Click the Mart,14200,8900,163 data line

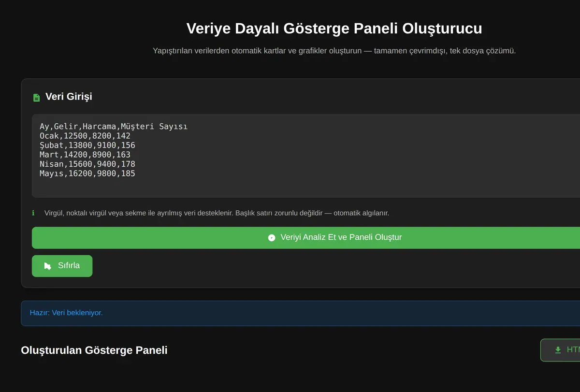click(x=85, y=155)
